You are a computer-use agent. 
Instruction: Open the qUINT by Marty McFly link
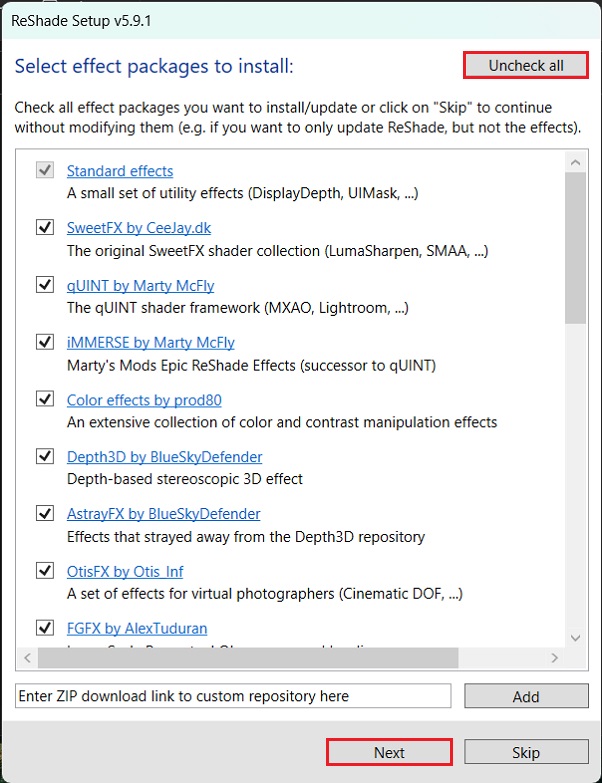click(140, 285)
